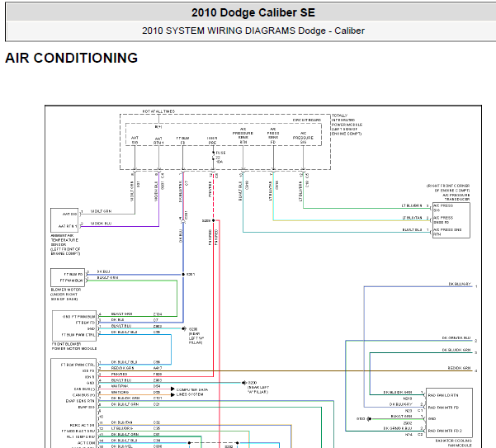Click 'FT BLW PWM CTRL' in the front blower power module box

coord(78,335)
